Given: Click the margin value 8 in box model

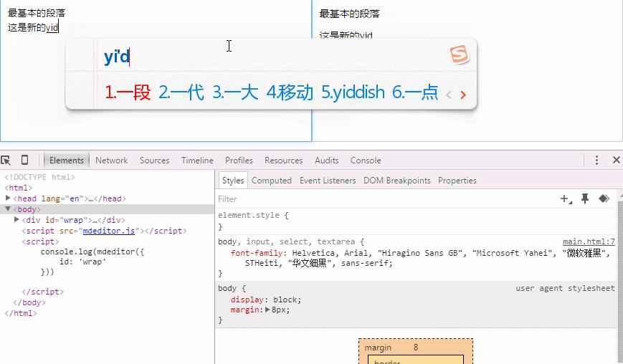Looking at the screenshot, I should 416,348.
